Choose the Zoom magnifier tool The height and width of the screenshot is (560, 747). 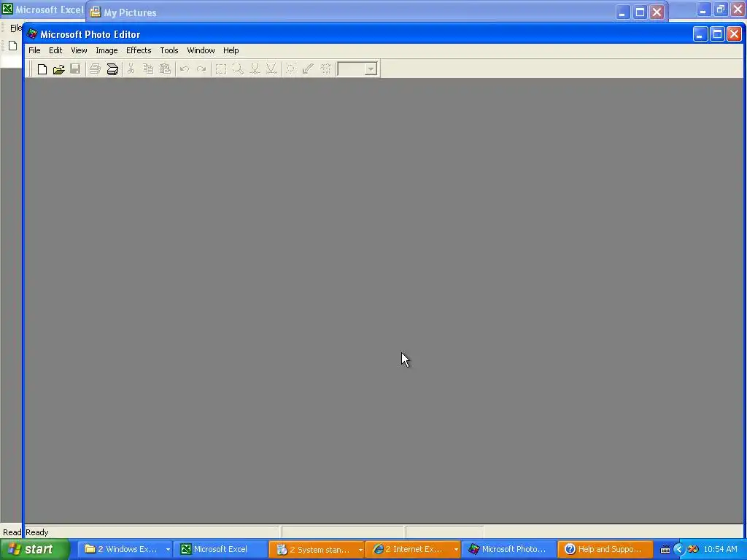(x=238, y=69)
